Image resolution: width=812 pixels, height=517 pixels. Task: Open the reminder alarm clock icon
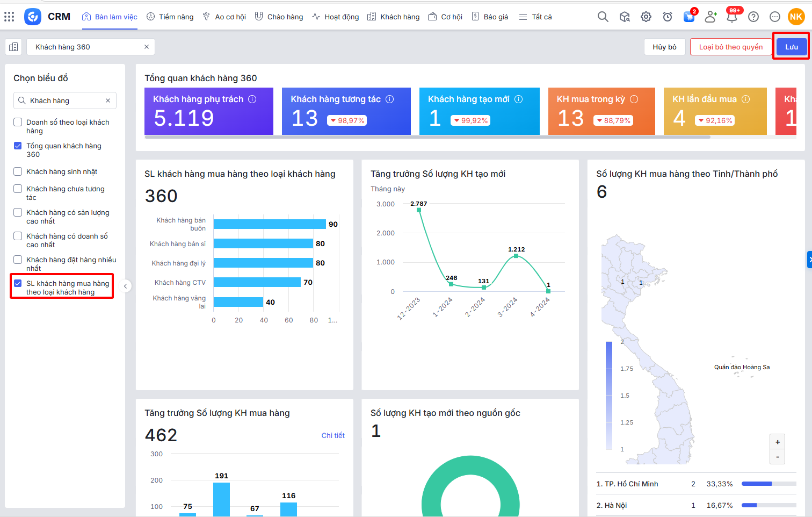[668, 17]
